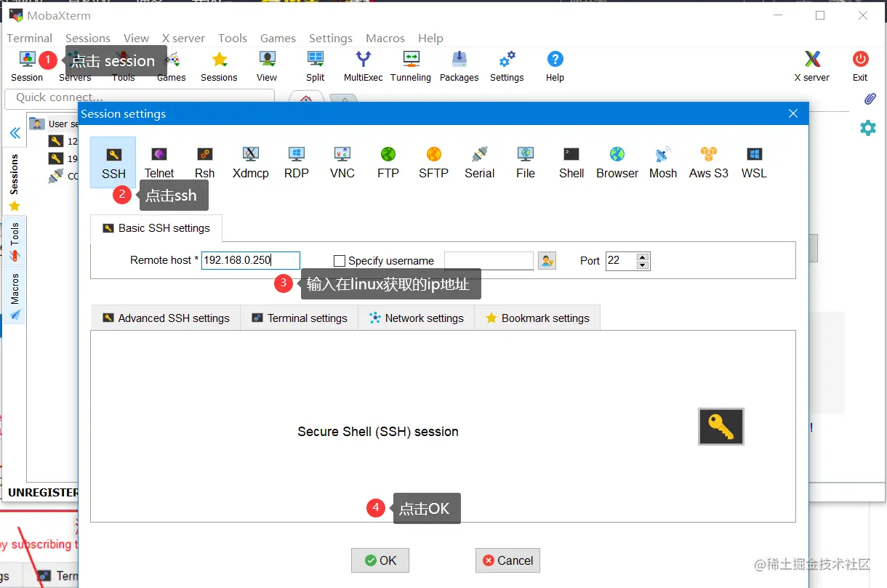Open the Advanced SSH settings tab
Image resolution: width=887 pixels, height=588 pixels.
[x=166, y=318]
